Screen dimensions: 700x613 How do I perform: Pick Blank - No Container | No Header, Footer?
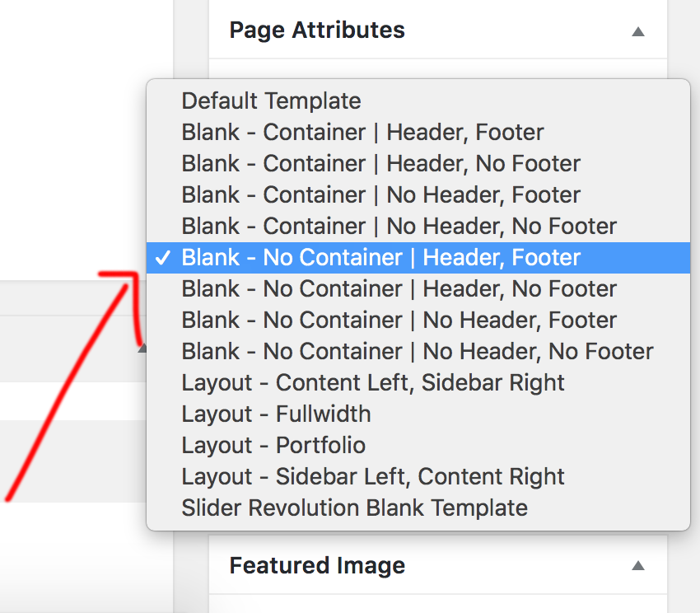pos(418,321)
